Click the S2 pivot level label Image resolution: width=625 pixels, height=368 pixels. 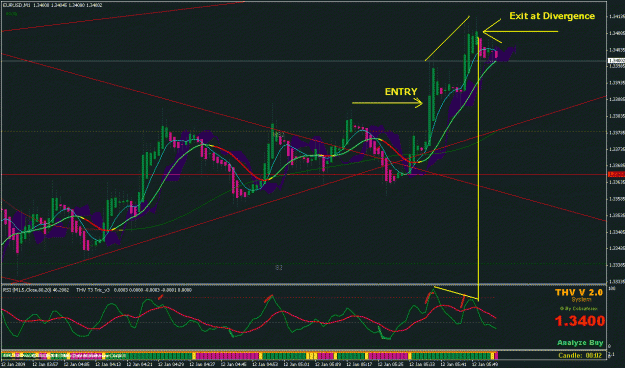pos(279,268)
